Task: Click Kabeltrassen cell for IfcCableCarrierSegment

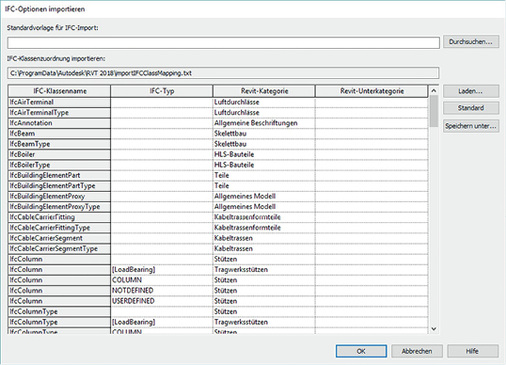Action: click(x=264, y=238)
